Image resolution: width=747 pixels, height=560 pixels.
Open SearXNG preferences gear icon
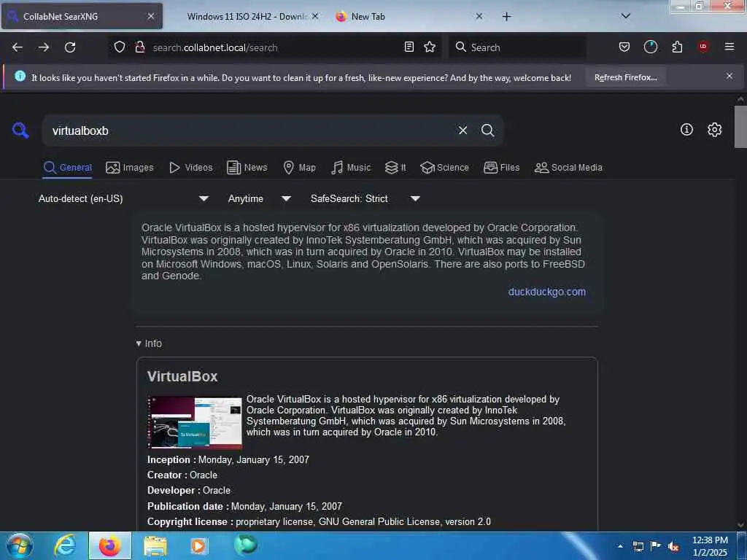pos(714,130)
